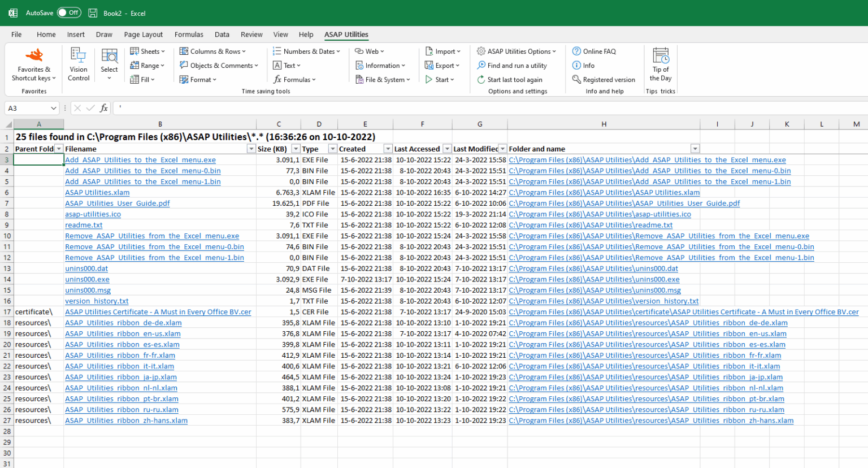
Task: Open Favorites & Shortcut keys icon
Action: (x=34, y=56)
